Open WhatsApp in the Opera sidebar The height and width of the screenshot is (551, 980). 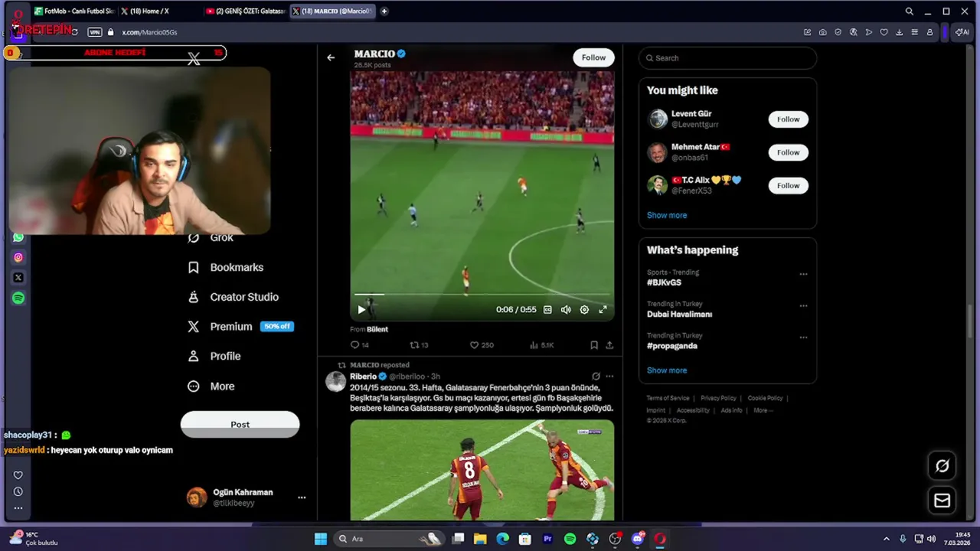[18, 238]
